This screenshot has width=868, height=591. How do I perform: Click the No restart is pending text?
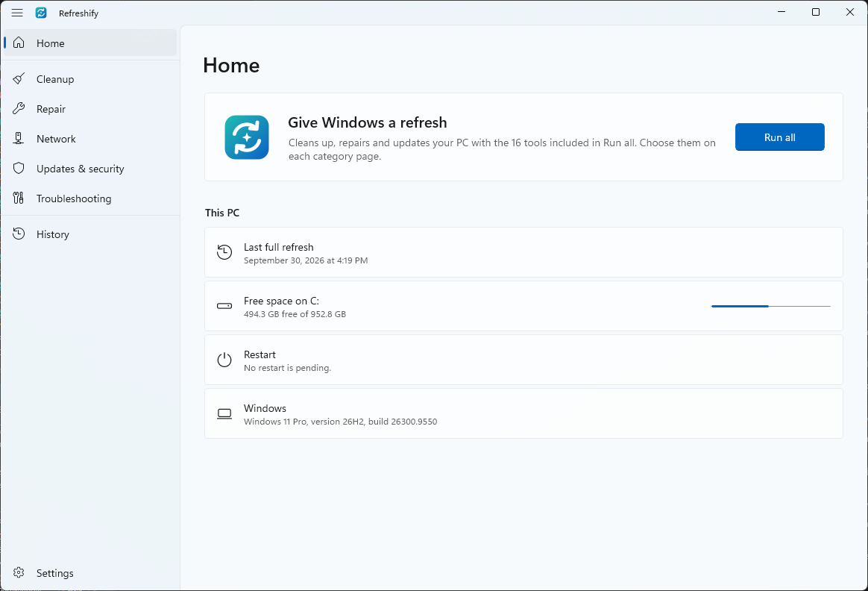click(287, 368)
